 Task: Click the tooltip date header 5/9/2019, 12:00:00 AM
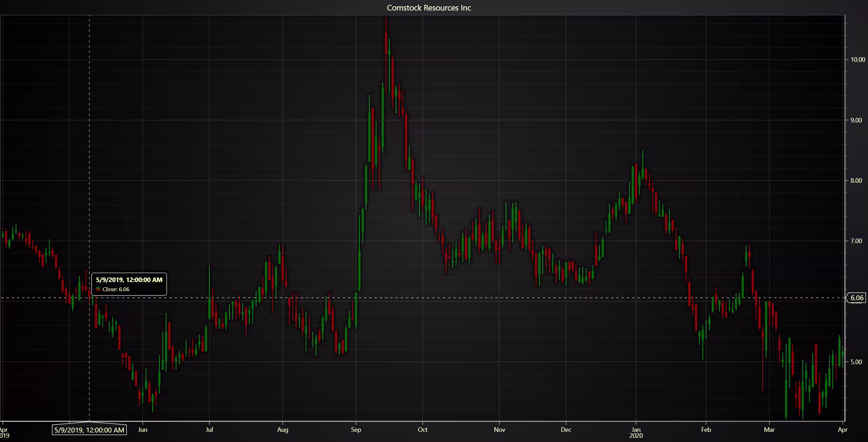point(129,280)
